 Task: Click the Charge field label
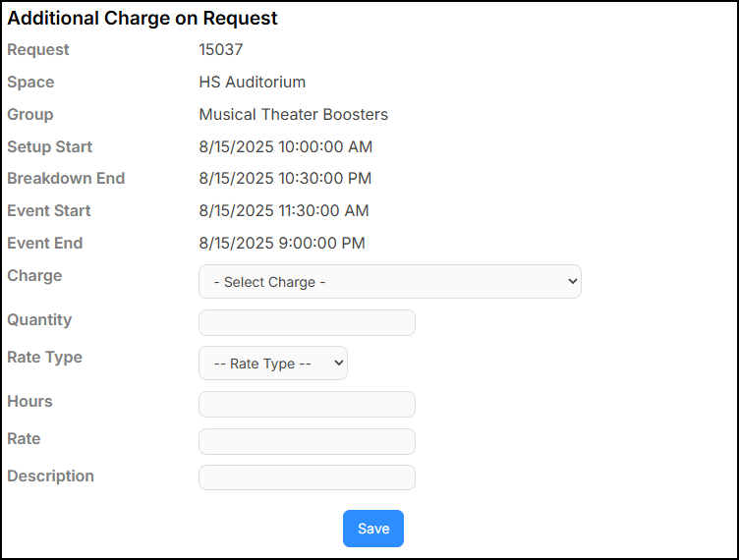point(34,276)
